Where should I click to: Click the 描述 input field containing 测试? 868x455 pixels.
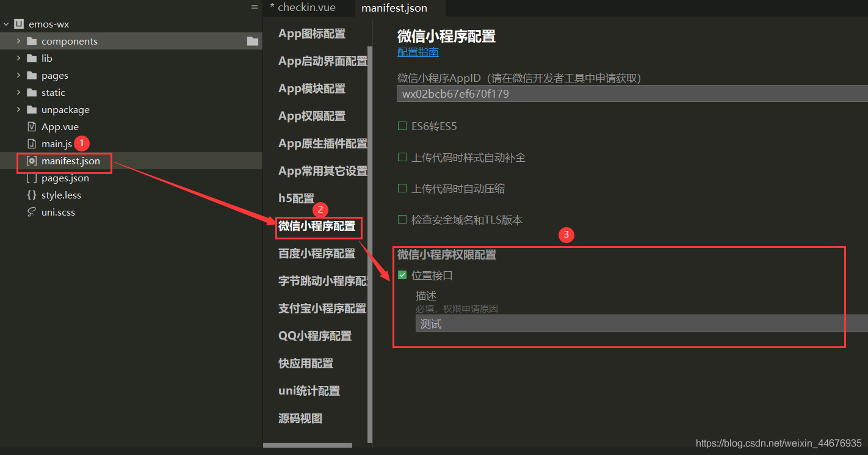coord(642,324)
